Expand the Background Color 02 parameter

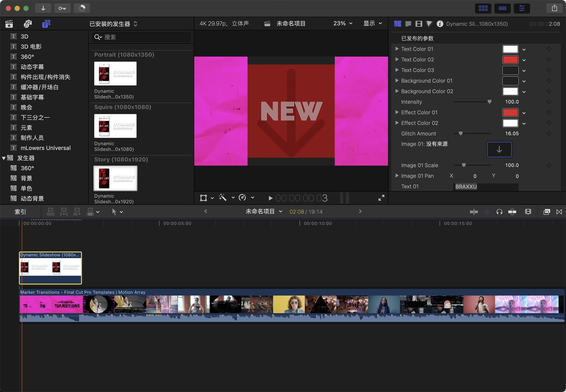397,91
